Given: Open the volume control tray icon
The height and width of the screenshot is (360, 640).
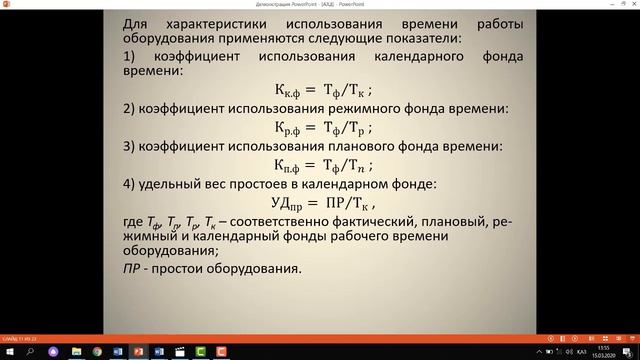Looking at the screenshot, I should coord(569,352).
